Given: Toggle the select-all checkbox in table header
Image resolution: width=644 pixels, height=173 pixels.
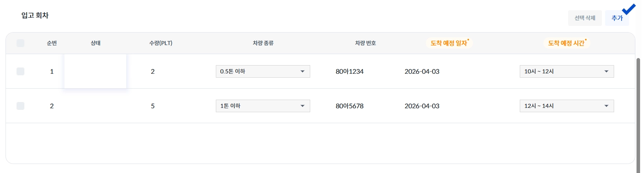Looking at the screenshot, I should coord(20,43).
